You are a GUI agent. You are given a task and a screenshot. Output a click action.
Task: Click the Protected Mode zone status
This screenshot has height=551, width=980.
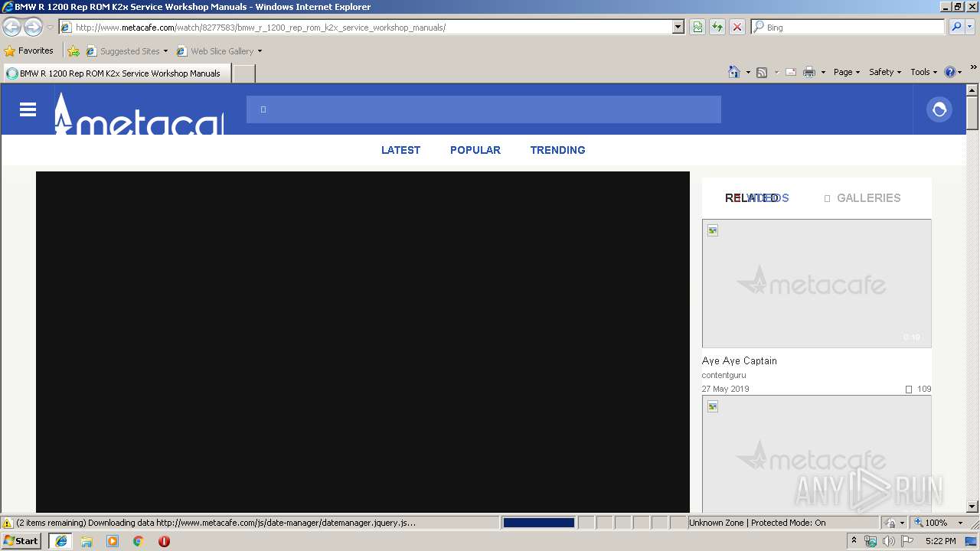tap(757, 523)
